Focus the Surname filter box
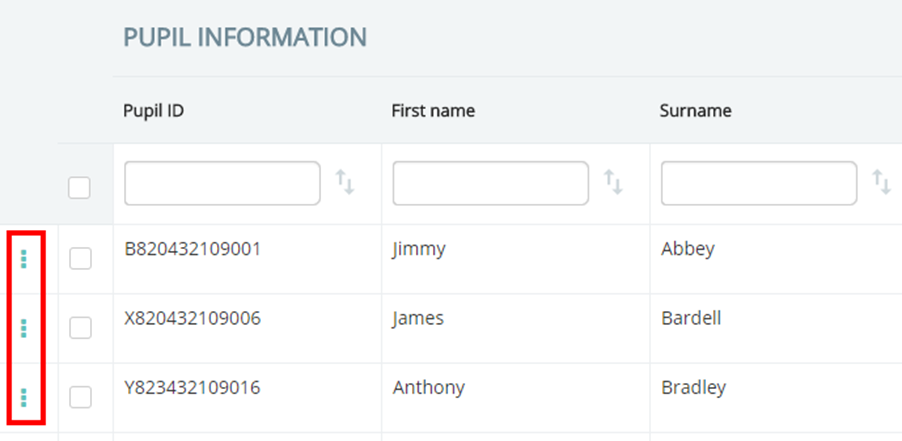Screen dimensions: 902x441 (x=758, y=183)
